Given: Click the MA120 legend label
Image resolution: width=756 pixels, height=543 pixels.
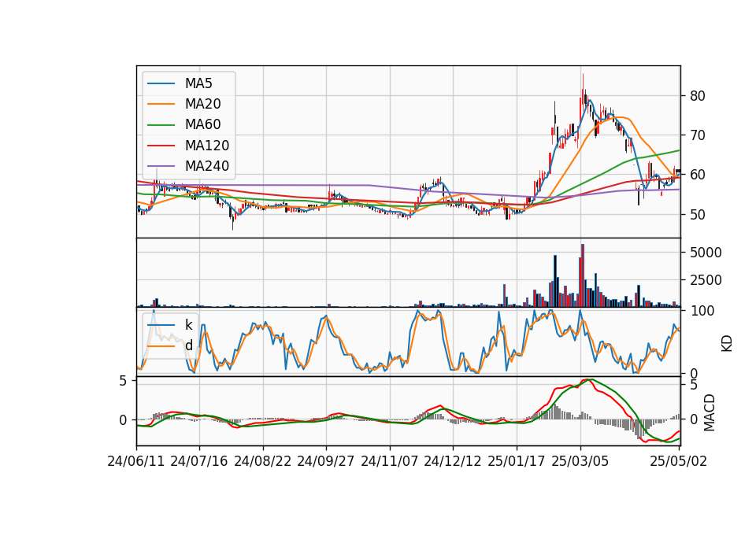Looking at the screenshot, I should click(207, 146).
